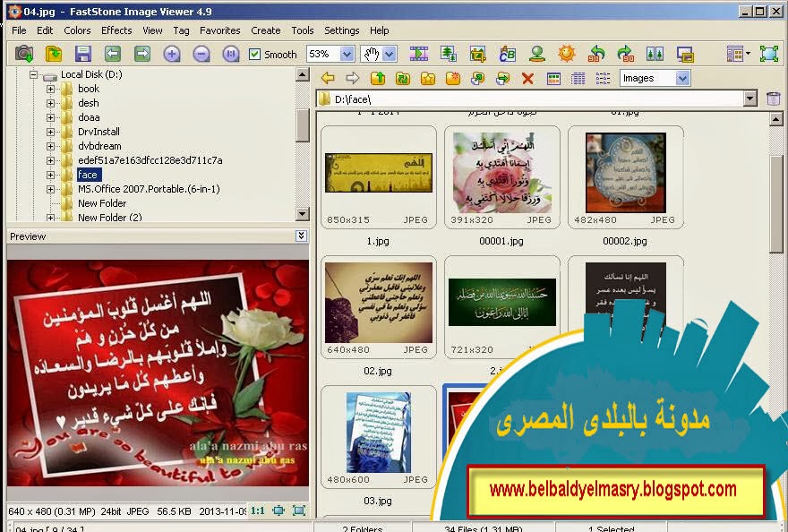Go to previous image arrow
This screenshot has height=532, width=788.
pos(113,54)
